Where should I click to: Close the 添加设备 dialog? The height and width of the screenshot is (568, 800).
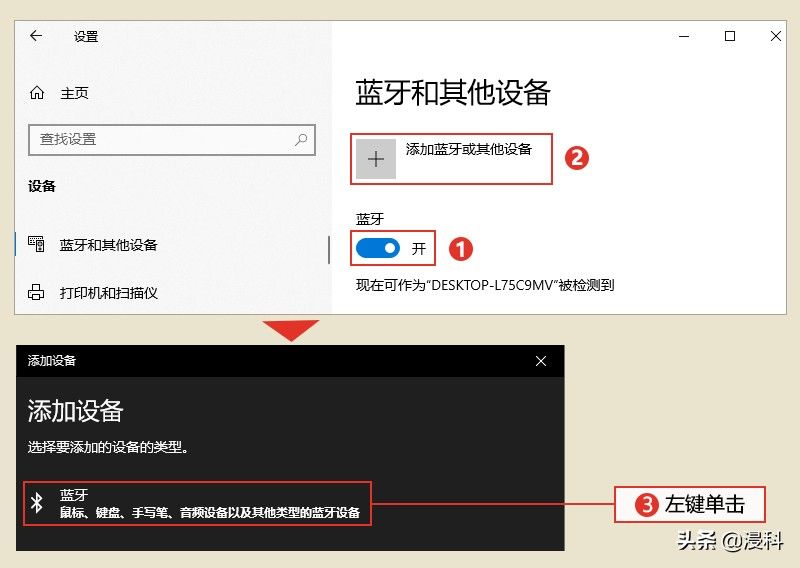(541, 360)
